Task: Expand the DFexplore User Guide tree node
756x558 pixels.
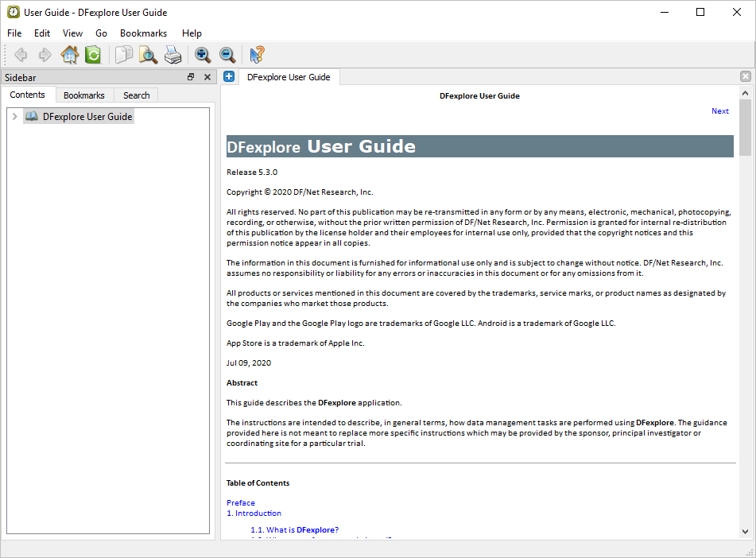Action: (14, 117)
